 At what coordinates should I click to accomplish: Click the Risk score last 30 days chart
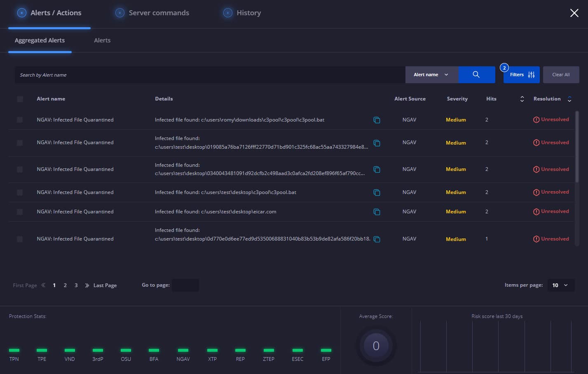(497, 346)
